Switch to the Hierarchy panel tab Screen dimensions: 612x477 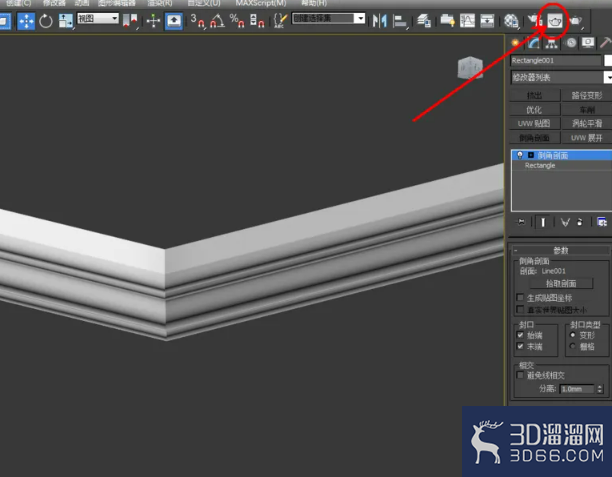click(552, 43)
